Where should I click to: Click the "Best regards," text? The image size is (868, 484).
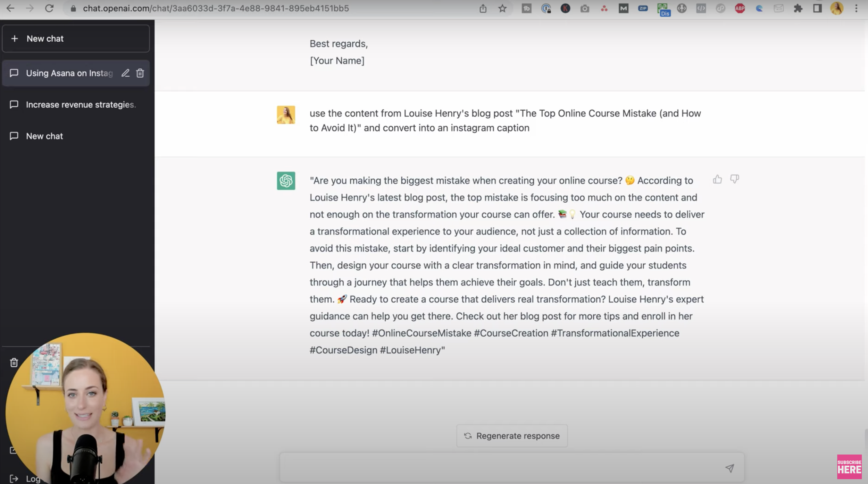[339, 44]
